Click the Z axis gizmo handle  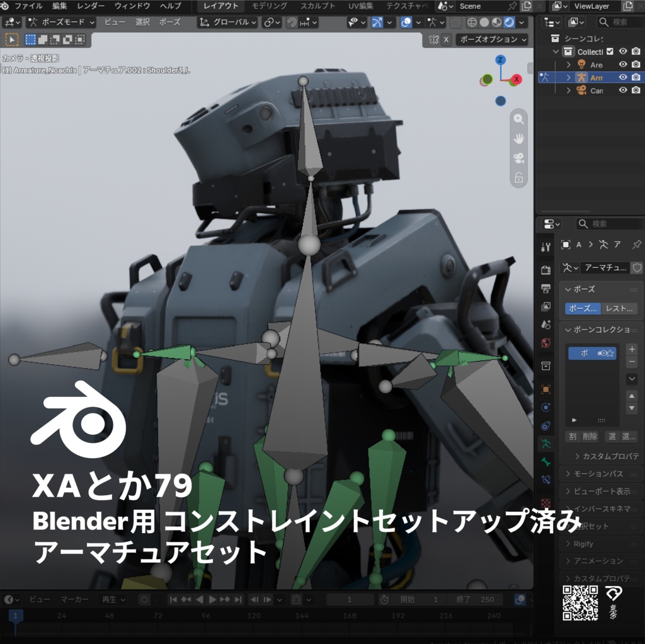click(500, 60)
